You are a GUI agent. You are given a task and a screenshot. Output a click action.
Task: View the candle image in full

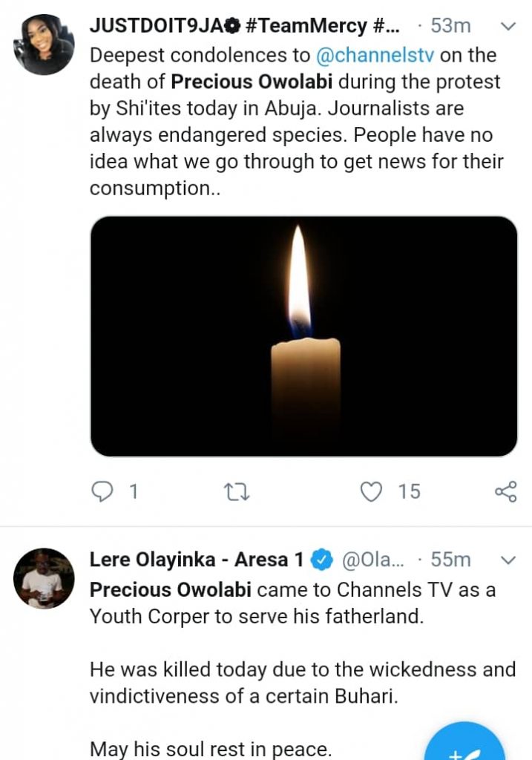coord(303,336)
